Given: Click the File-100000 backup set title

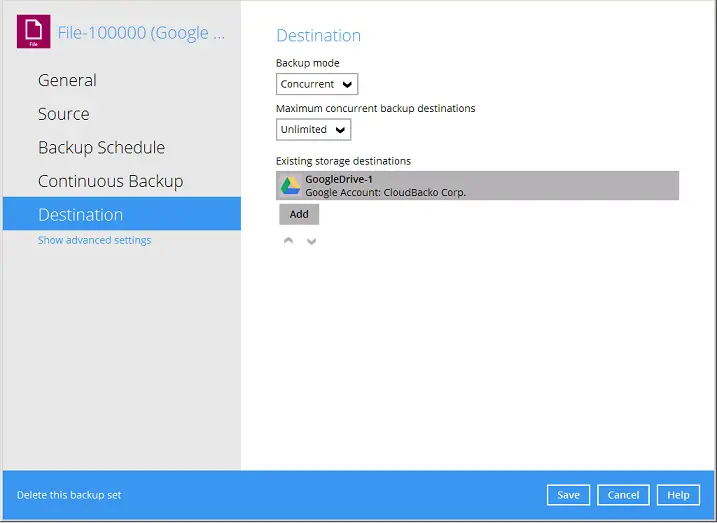Looking at the screenshot, I should [141, 33].
